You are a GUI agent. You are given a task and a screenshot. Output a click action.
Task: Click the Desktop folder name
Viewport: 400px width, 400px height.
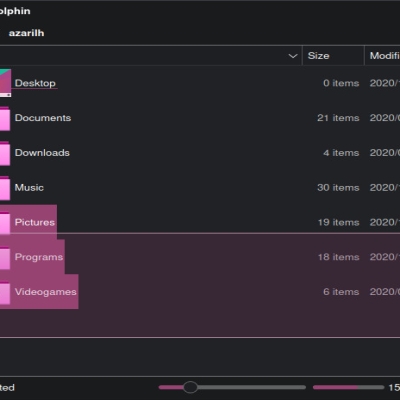[35, 83]
